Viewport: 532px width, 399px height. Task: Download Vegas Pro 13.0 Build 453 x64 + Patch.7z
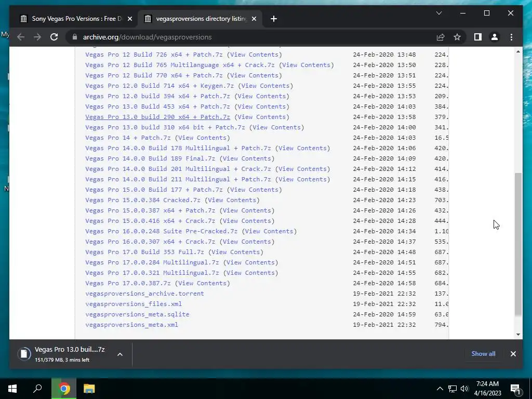[158, 107]
